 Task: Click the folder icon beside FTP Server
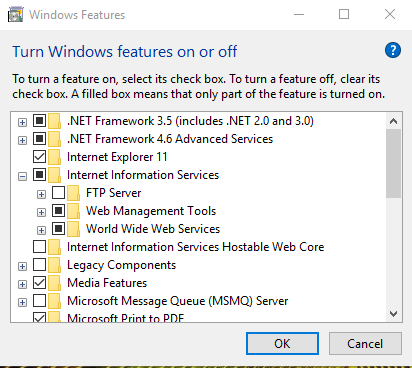[74, 193]
